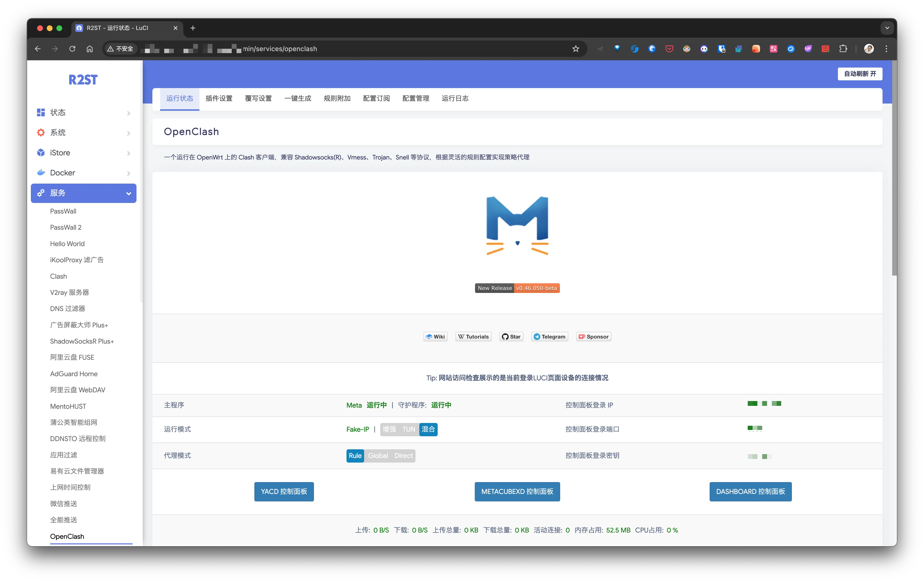Image resolution: width=924 pixels, height=582 pixels.
Task: Open the YACD 控制面板 button
Action: click(284, 492)
